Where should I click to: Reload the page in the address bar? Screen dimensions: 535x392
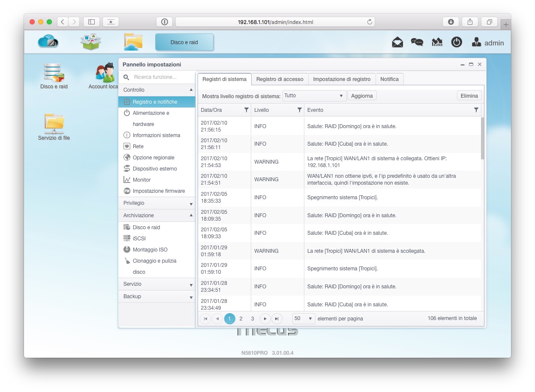370,22
